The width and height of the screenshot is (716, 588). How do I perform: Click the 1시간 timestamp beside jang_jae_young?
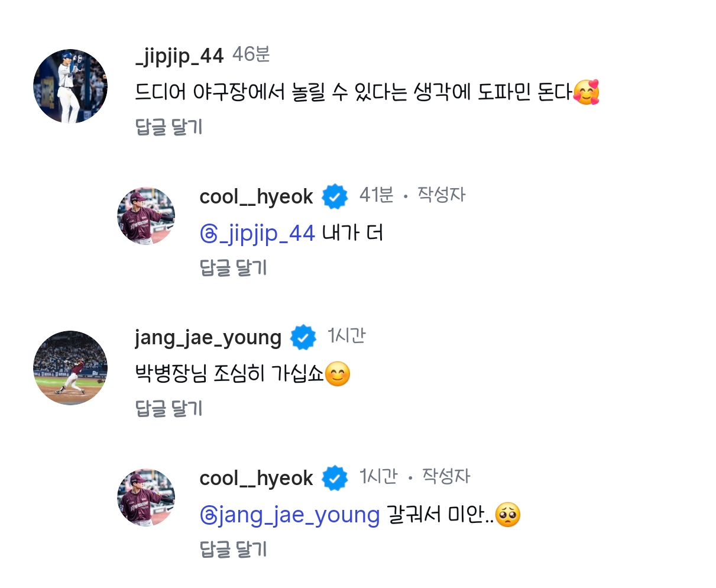point(346,336)
